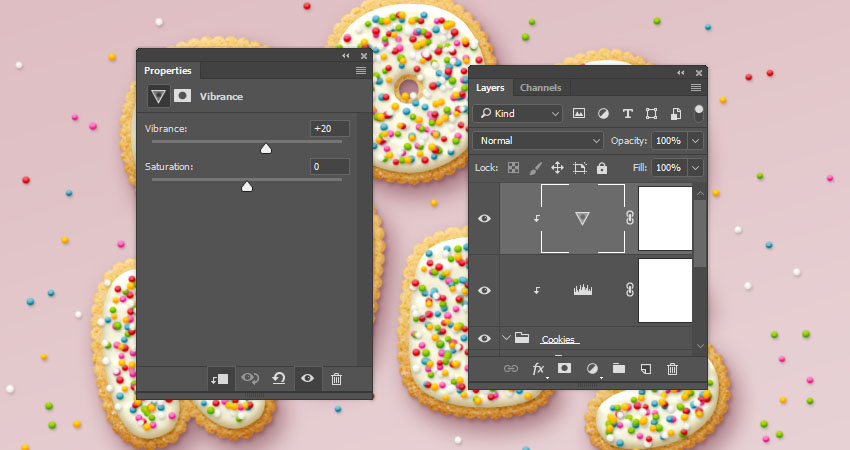Toggle layer visibility in the Properties panel
The width and height of the screenshot is (850, 450).
tap(308, 378)
